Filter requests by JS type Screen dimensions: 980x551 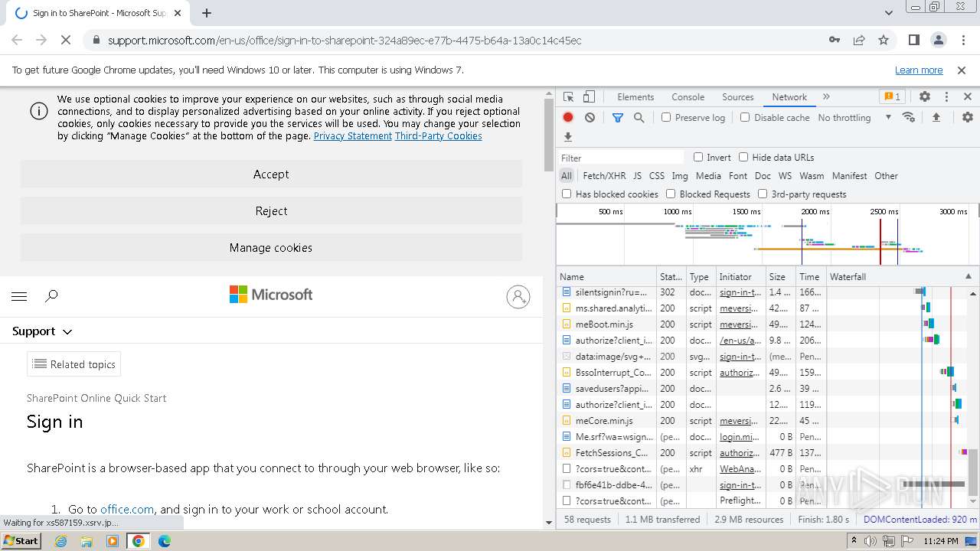click(637, 175)
